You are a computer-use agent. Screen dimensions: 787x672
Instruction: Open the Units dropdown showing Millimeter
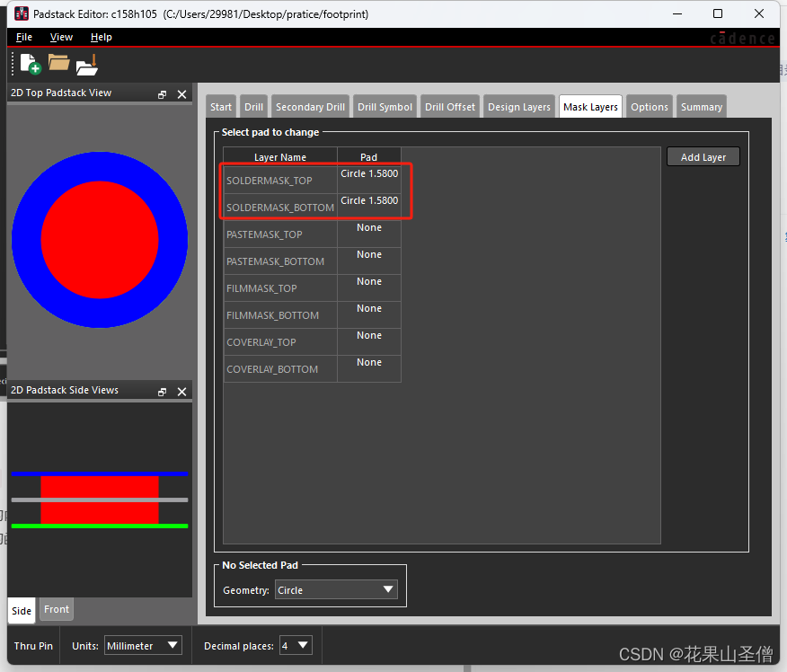click(144, 645)
